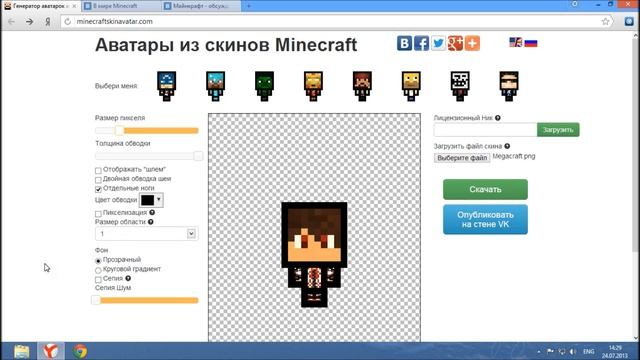Enable Пикселизация checkbox
The width and height of the screenshot is (640, 360).
(x=98, y=214)
